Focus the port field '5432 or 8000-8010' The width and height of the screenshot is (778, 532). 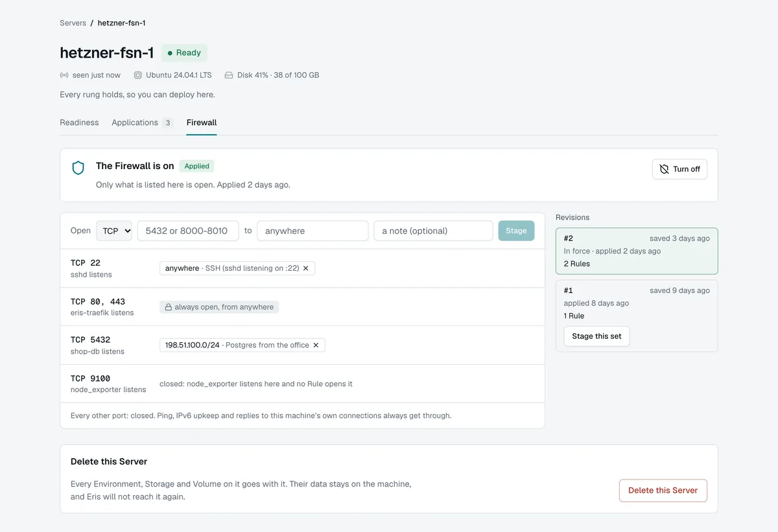[188, 231]
